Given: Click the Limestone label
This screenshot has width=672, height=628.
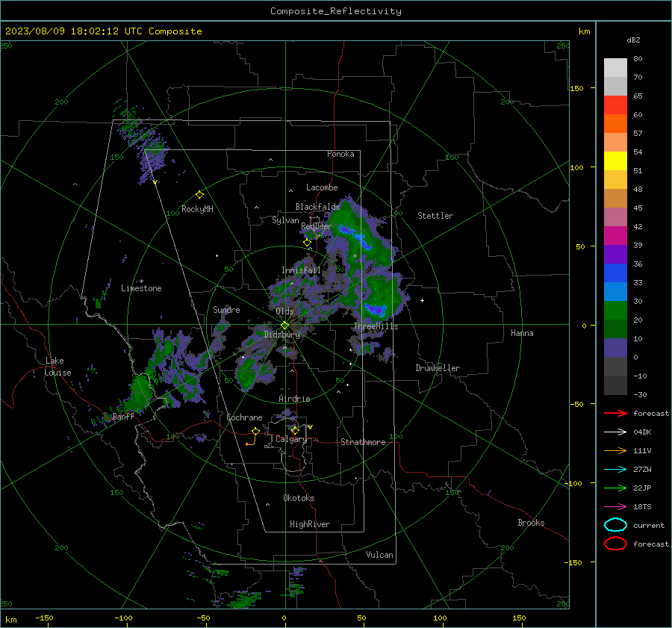Looking at the screenshot, I should [141, 288].
